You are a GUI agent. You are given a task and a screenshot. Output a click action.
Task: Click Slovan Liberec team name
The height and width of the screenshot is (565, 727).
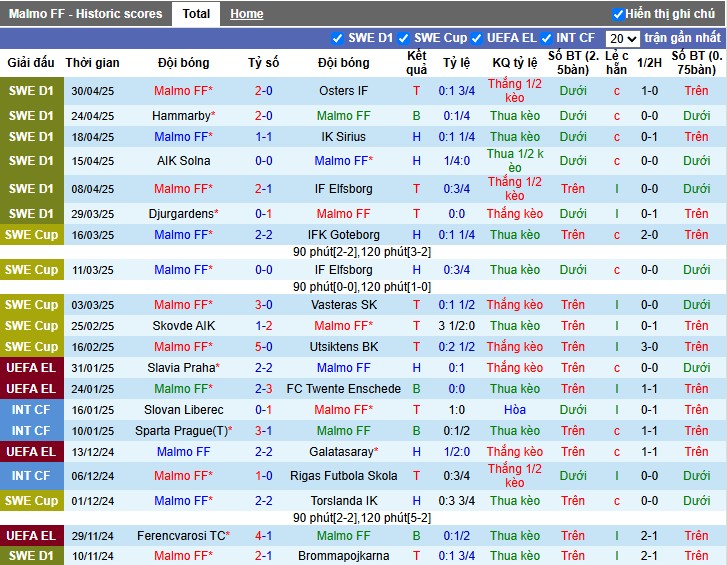184,410
